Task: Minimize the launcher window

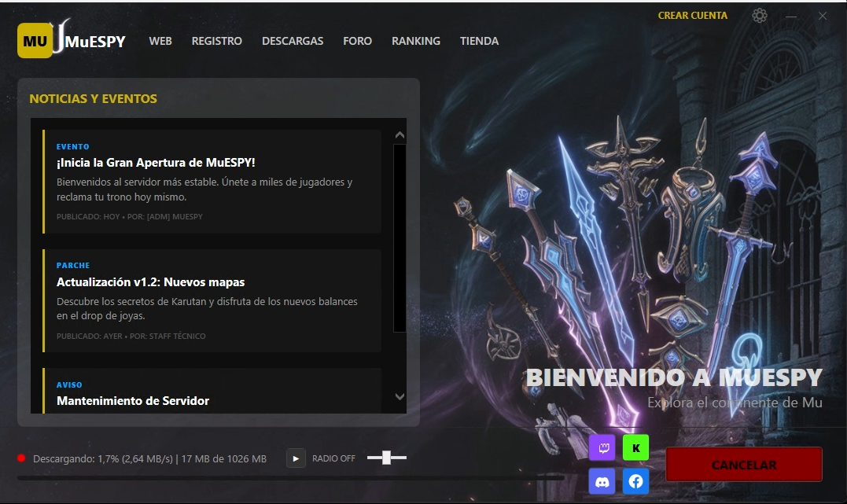Action: point(792,16)
